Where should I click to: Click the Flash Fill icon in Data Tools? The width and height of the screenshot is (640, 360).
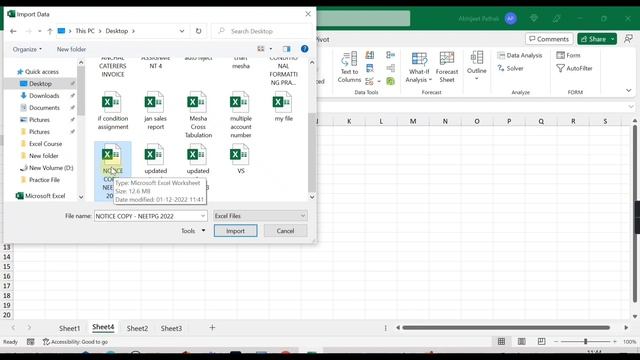point(370,56)
